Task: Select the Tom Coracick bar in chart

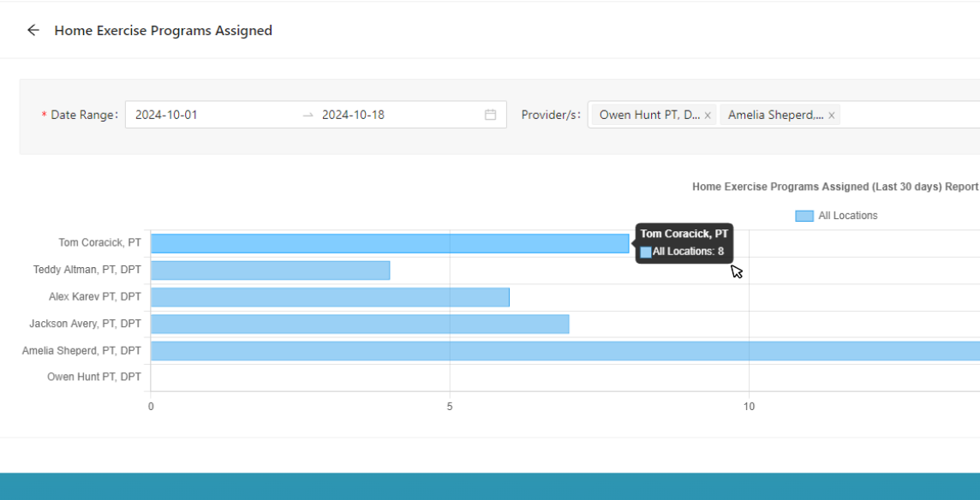Action: (390, 243)
